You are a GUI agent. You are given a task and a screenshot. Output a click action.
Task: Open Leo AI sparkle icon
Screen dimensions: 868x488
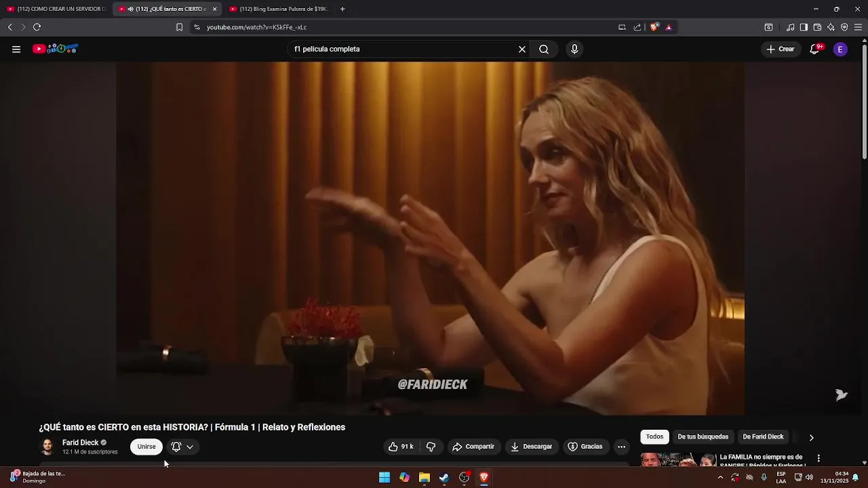[831, 27]
